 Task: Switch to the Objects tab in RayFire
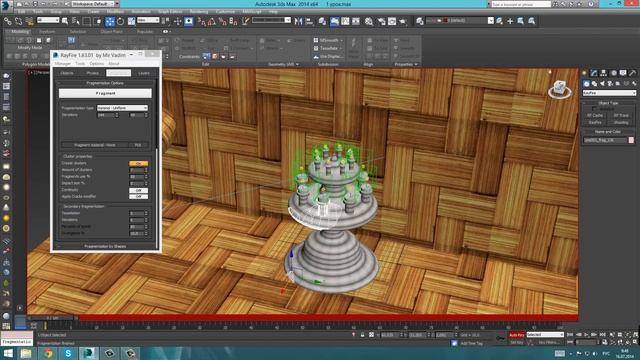(67, 73)
